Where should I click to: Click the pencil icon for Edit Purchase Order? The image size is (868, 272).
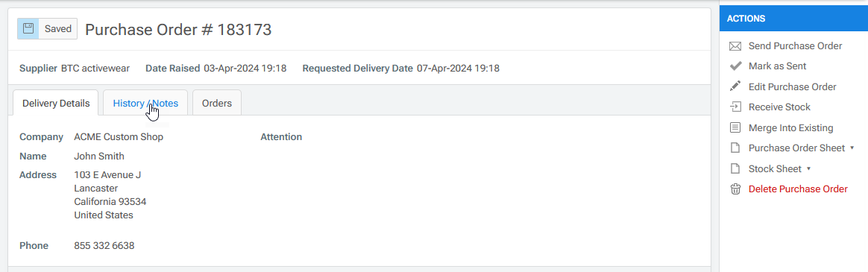point(735,86)
